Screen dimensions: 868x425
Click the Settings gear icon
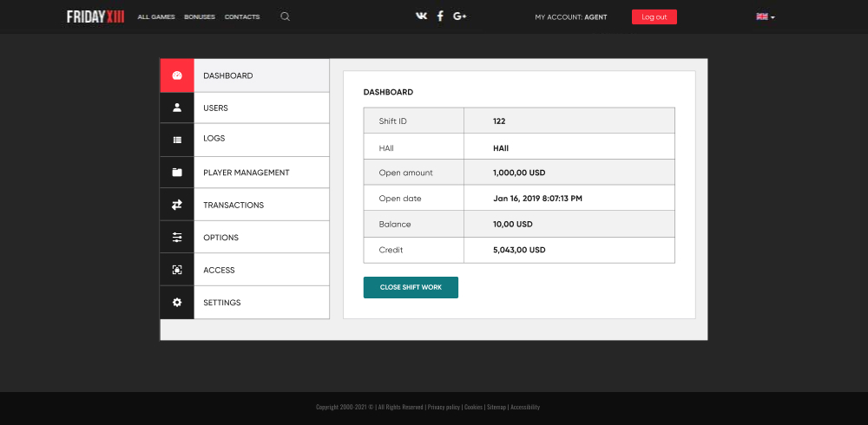177,303
